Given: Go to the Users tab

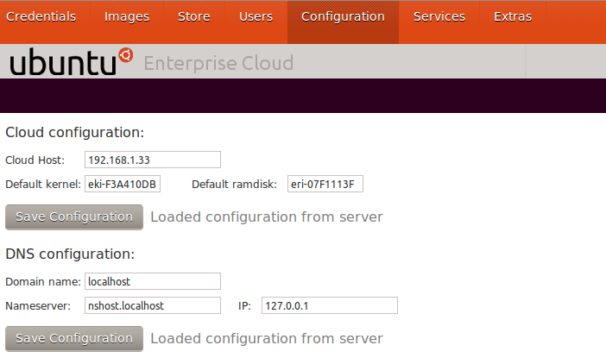Looking at the screenshot, I should coord(256,16).
